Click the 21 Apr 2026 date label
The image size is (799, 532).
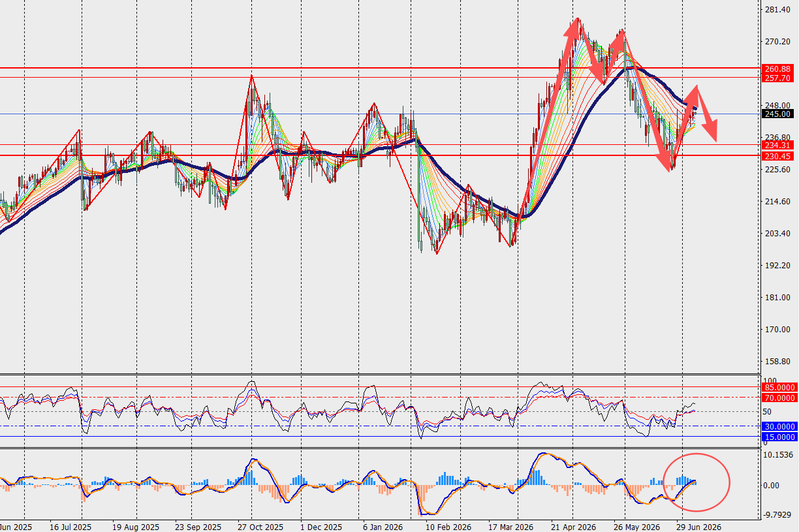573,526
